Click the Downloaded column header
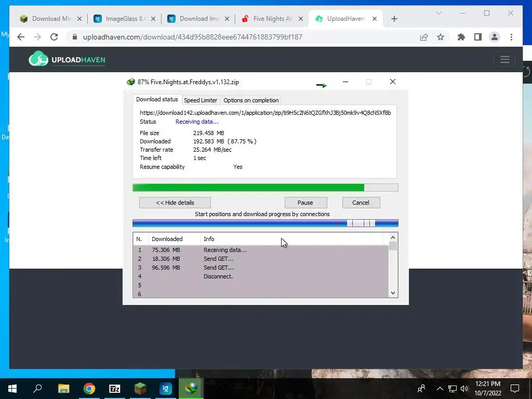The image size is (532, 399). pos(175,239)
